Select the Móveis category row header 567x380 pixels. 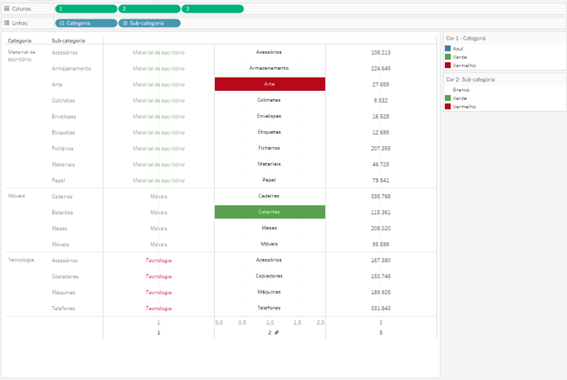[17, 196]
